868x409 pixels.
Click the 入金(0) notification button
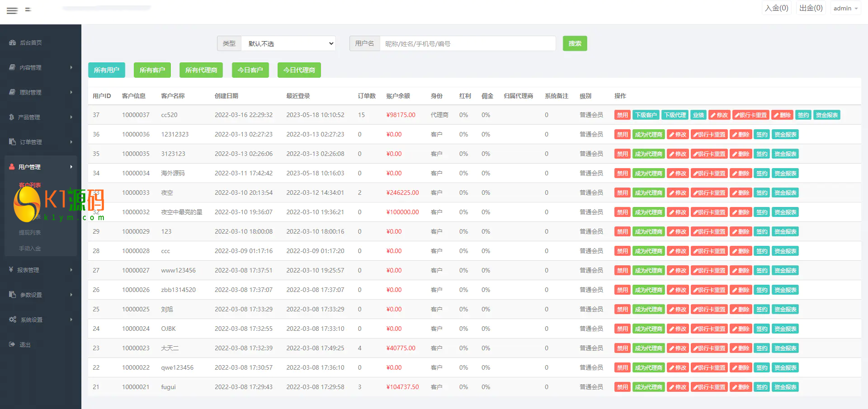coord(776,8)
